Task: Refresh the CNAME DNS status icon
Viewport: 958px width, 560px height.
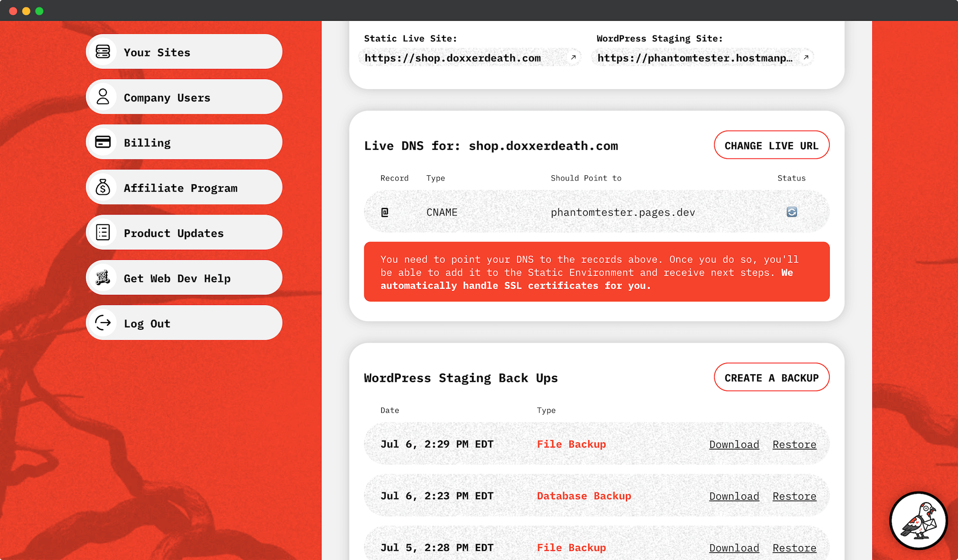Action: tap(792, 212)
